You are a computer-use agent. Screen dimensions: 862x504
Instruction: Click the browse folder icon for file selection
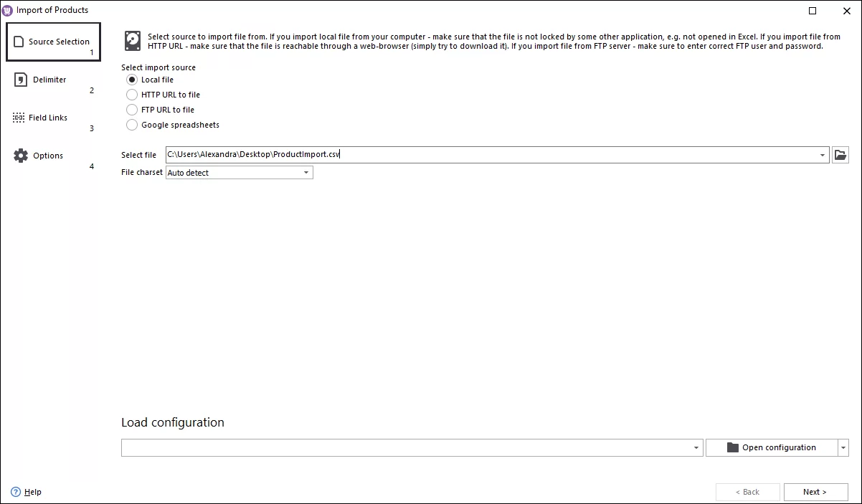click(x=840, y=154)
